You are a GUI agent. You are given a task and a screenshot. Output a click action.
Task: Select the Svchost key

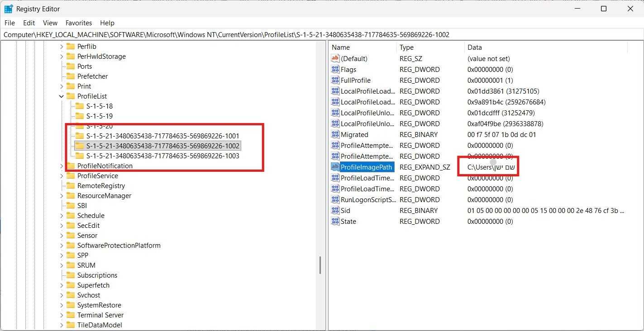pyautogui.click(x=89, y=295)
